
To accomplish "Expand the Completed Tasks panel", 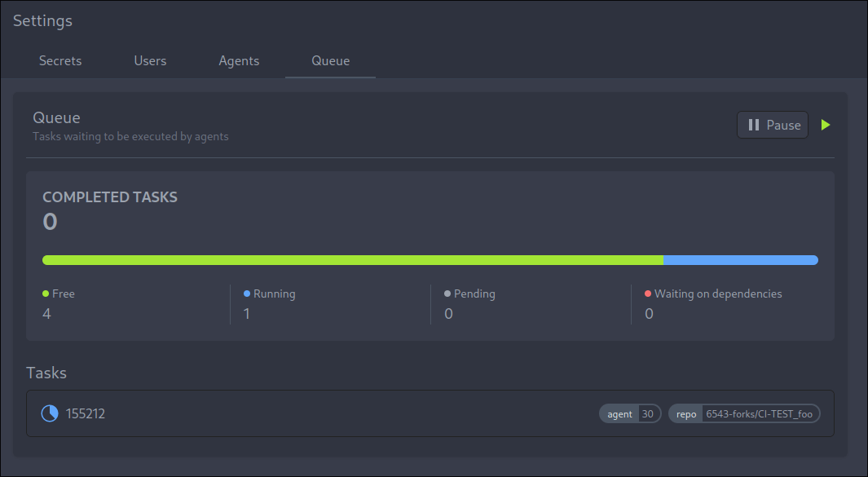I will point(110,197).
